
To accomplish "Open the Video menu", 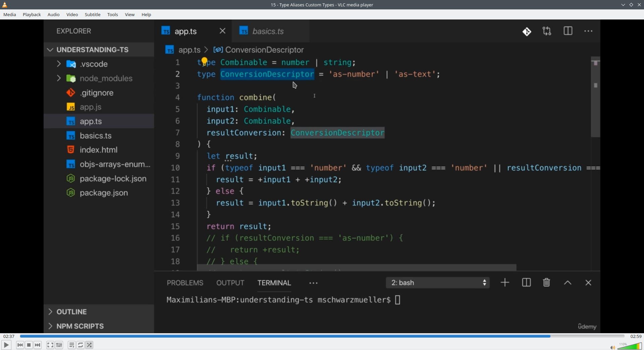I will (x=72, y=15).
